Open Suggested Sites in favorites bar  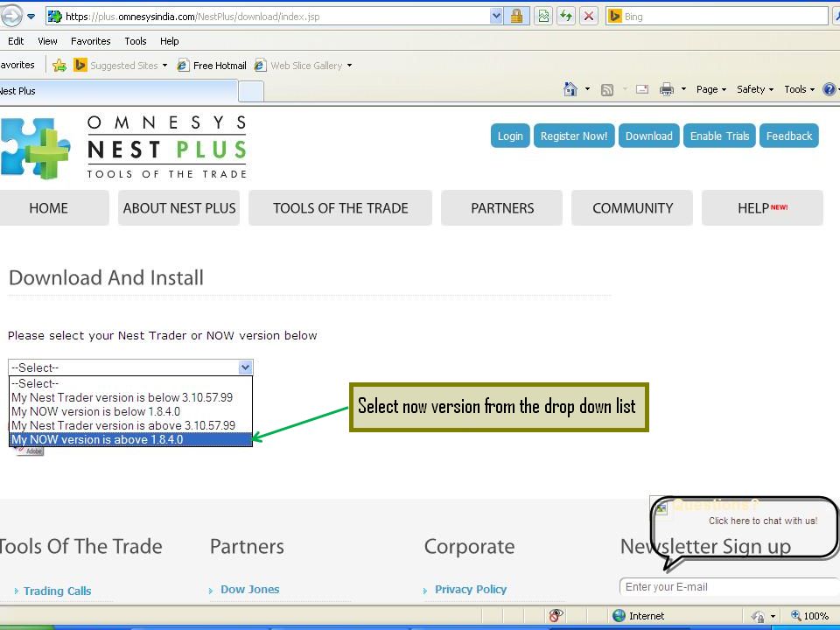[x=121, y=66]
